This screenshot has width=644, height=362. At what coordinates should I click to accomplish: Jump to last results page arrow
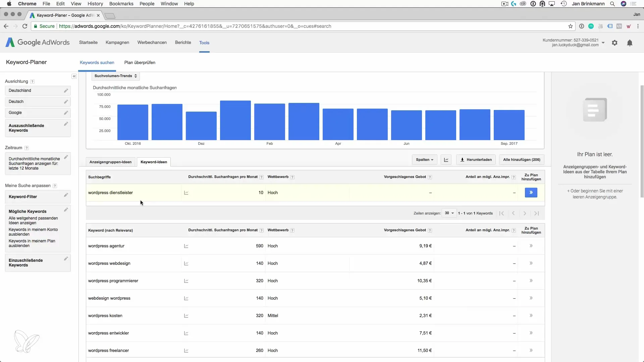click(x=536, y=214)
